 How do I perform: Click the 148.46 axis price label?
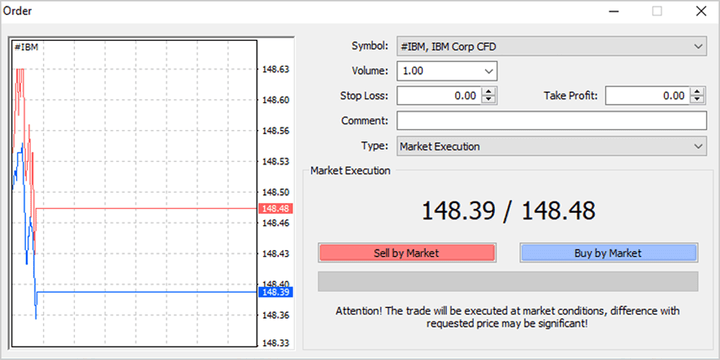pos(276,223)
